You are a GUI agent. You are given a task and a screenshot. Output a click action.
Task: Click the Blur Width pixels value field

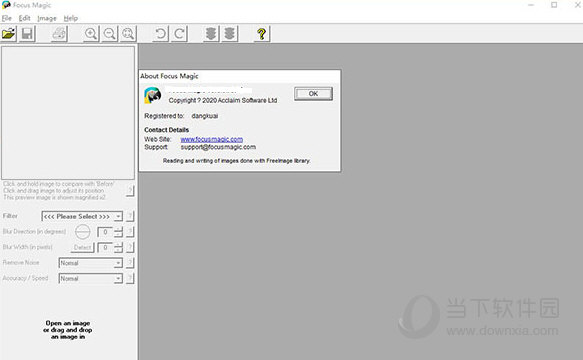click(x=105, y=247)
